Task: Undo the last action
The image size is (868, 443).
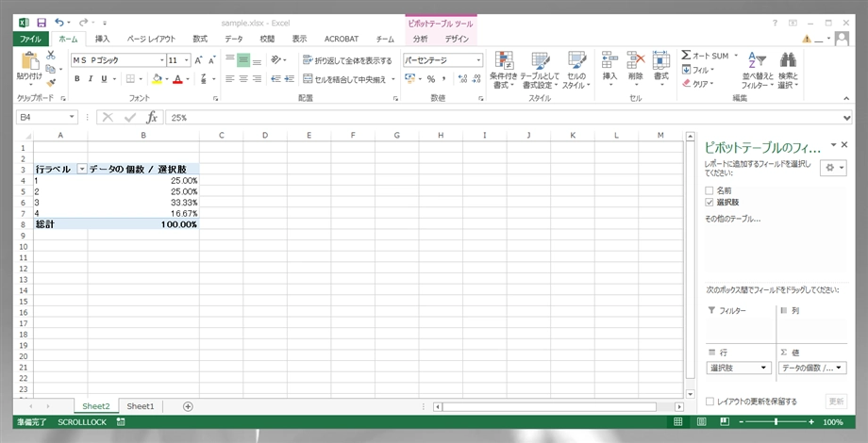Action: (x=59, y=23)
